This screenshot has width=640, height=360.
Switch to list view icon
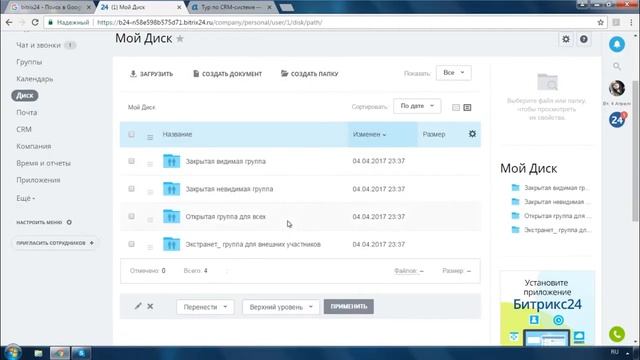click(x=467, y=107)
